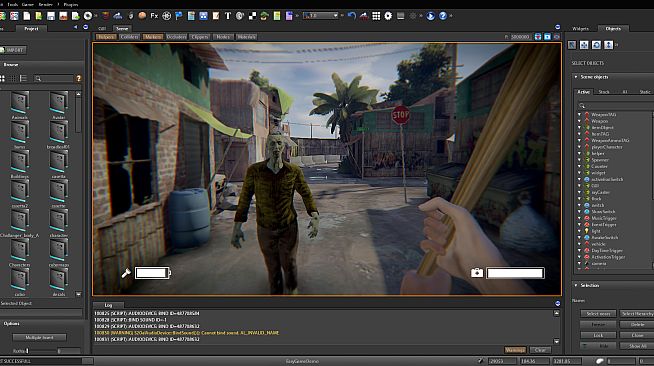
Task: Click the white grid toolbar icon
Action: 376,16
